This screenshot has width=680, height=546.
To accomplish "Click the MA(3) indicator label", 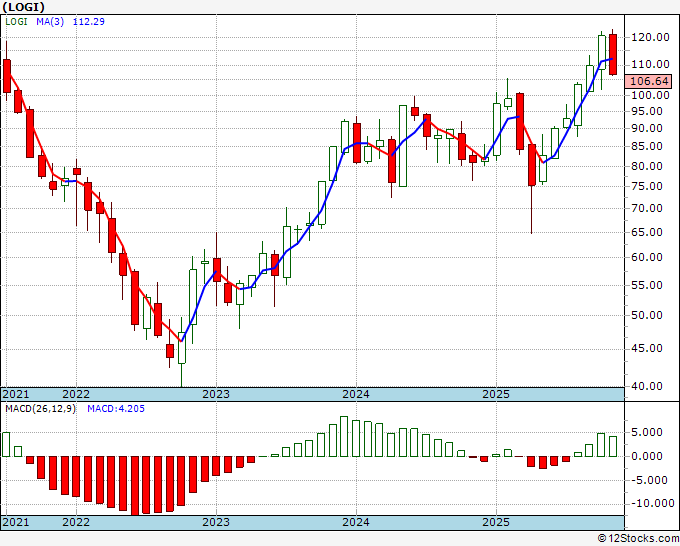I will 50,21.
